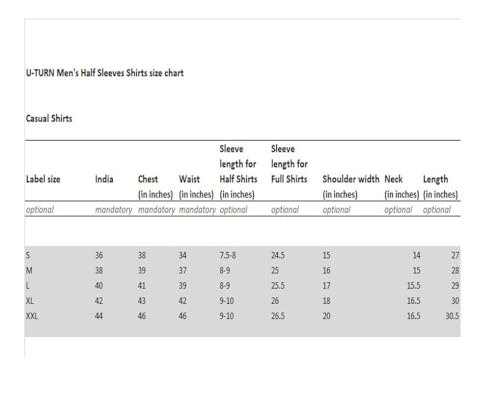Click Sleeve length for Full Shirts header

289,164
